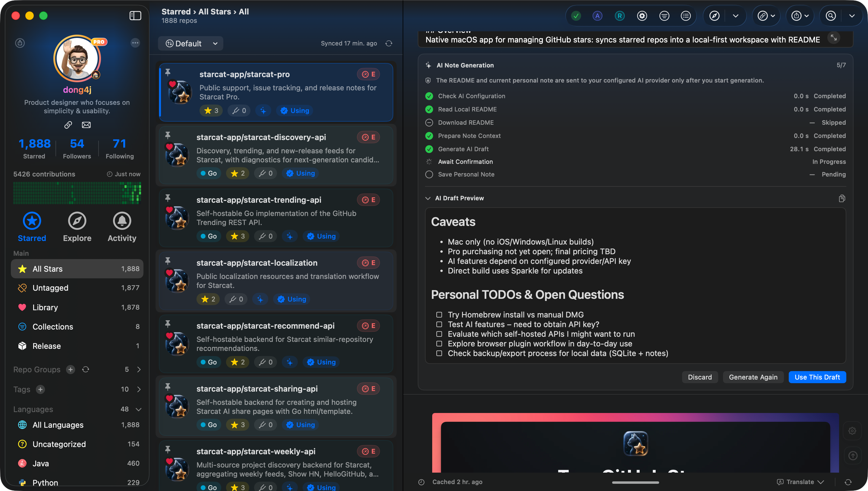Add a new tag with plus icon
This screenshot has width=868, height=491.
pos(40,389)
